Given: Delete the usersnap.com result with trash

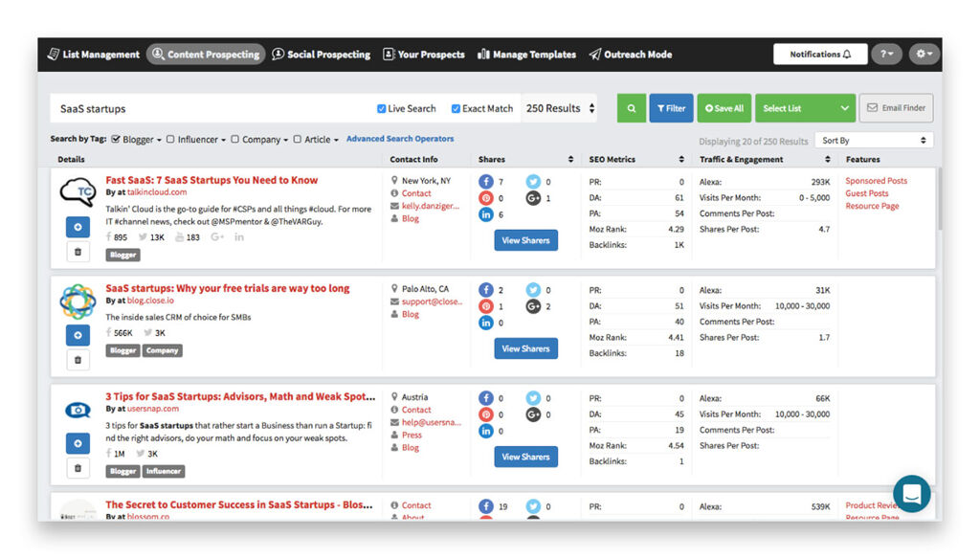Looking at the screenshot, I should click(x=78, y=468).
